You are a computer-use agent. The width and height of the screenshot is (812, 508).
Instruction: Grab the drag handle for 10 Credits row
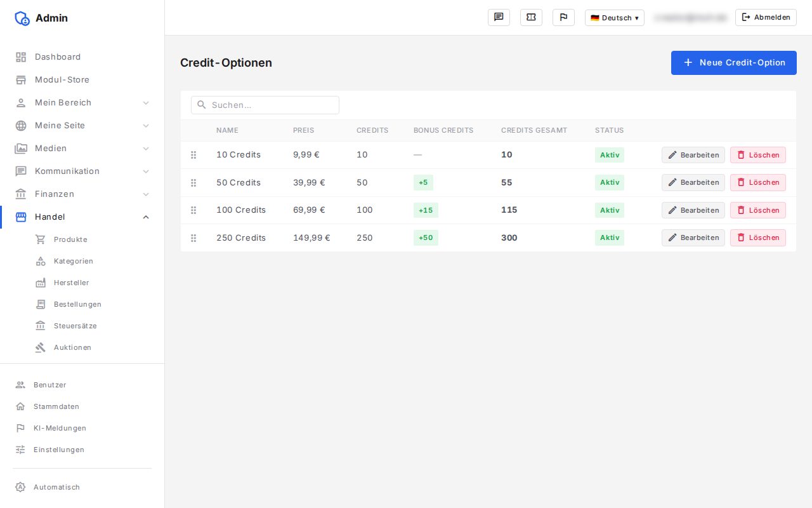click(x=193, y=155)
